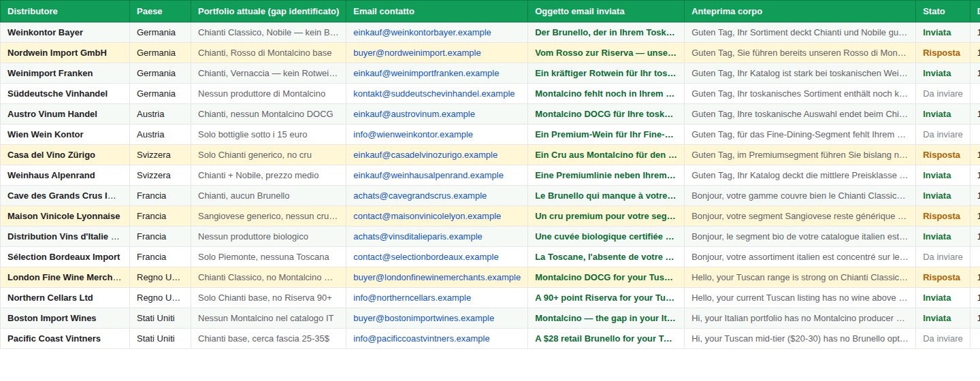Click Risposta status for Casa del Vino Zürigo
The width and height of the screenshot is (980, 381).
(x=941, y=155)
